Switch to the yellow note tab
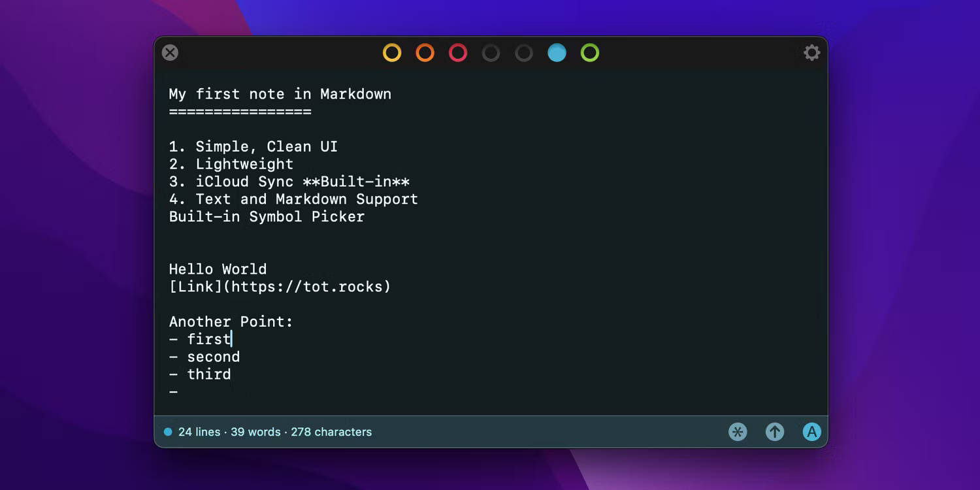The image size is (980, 490). pyautogui.click(x=392, y=52)
